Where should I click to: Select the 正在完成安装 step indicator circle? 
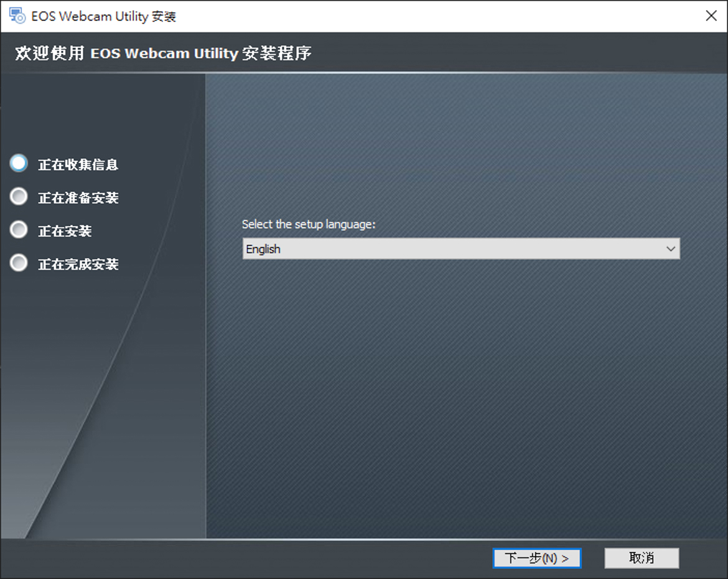[19, 263]
